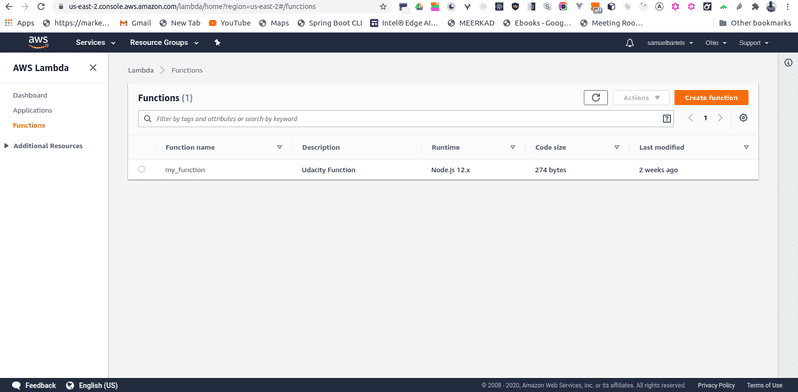This screenshot has height=392, width=798.
Task: Open the table preferences gear icon
Action: (743, 118)
